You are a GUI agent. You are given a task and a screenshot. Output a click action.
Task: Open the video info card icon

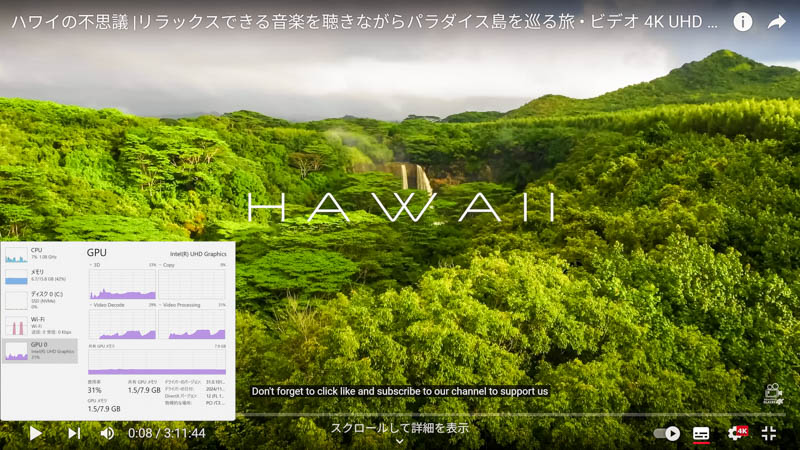click(743, 21)
